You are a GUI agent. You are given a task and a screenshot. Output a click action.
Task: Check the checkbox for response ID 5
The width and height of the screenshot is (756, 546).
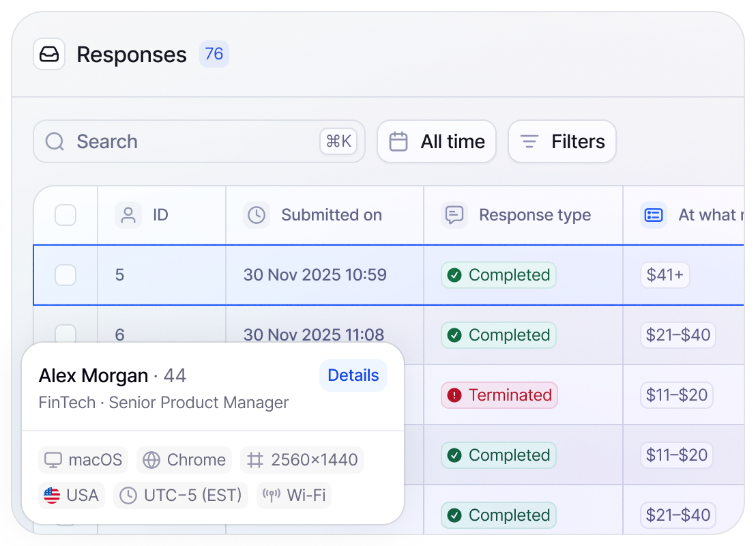pyautogui.click(x=66, y=275)
